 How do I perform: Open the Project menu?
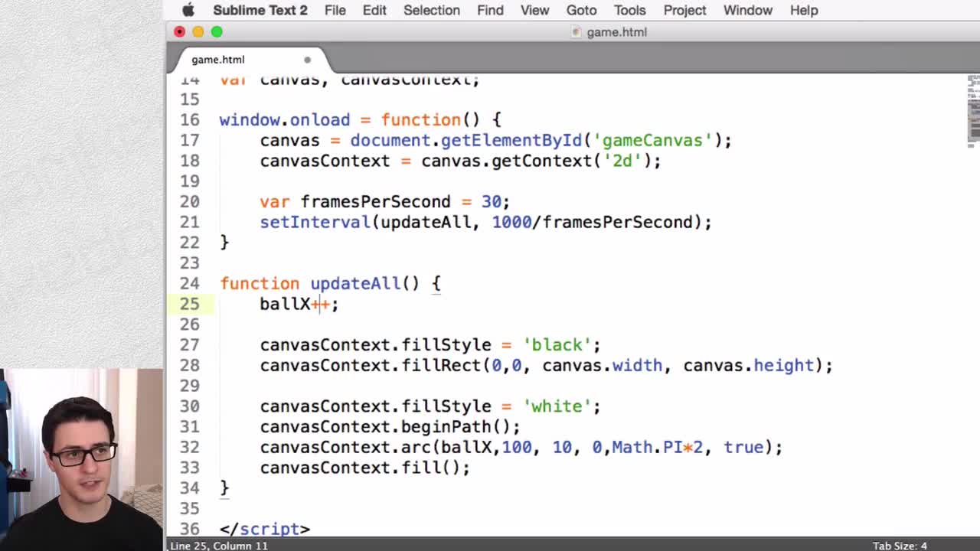[x=684, y=10]
